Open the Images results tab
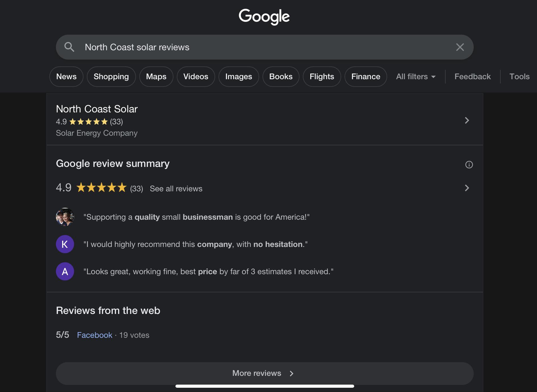Viewport: 537px width, 392px height. 238,77
